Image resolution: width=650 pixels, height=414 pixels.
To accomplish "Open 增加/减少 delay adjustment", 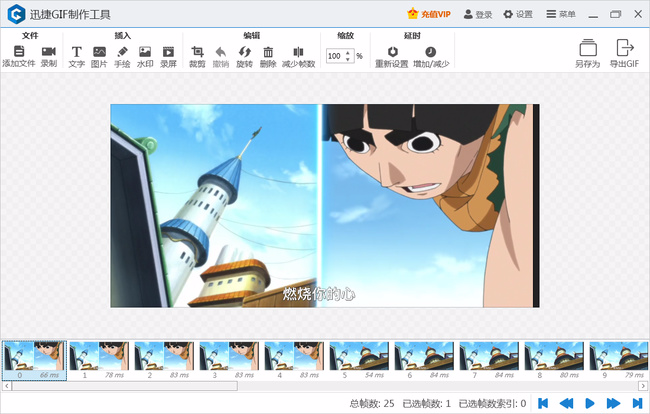I will [431, 56].
